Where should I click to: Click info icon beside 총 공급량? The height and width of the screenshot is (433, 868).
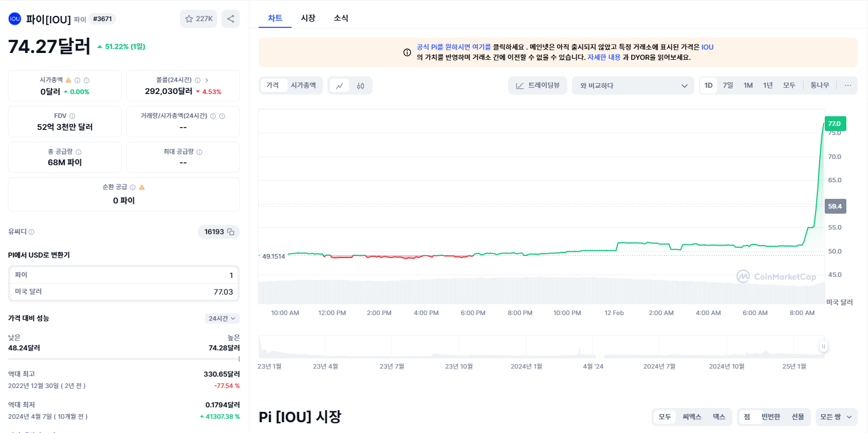tap(79, 152)
